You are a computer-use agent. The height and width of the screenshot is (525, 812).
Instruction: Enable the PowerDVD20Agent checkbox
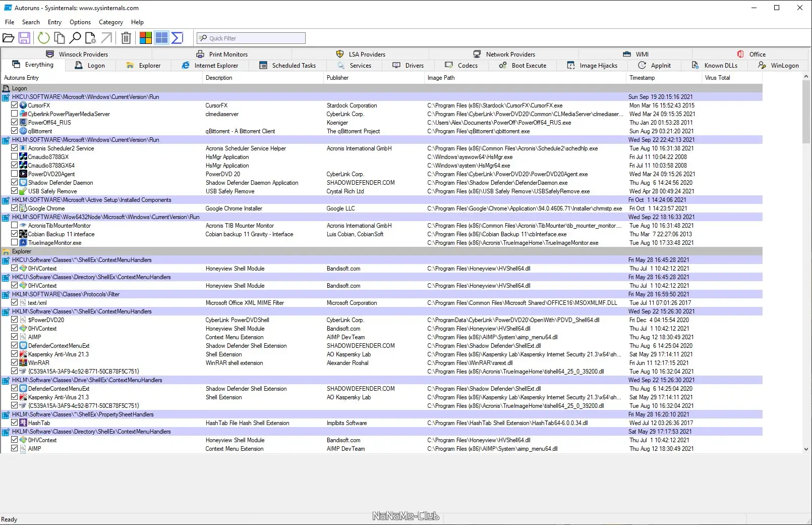tap(15, 174)
